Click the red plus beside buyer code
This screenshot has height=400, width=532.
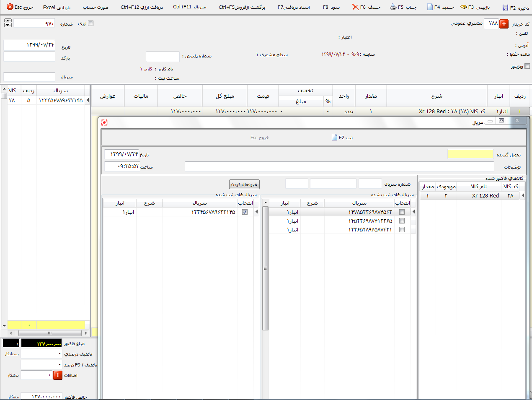coord(504,23)
